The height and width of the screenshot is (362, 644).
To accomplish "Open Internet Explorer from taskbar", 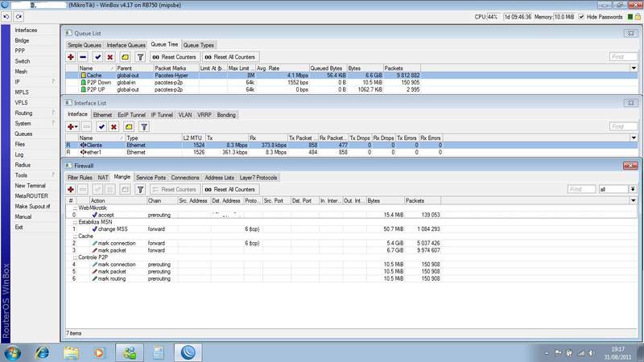I will [42, 352].
